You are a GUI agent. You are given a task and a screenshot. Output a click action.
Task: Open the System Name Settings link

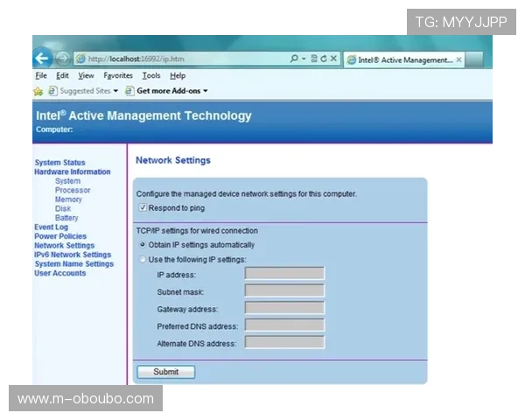(x=74, y=264)
